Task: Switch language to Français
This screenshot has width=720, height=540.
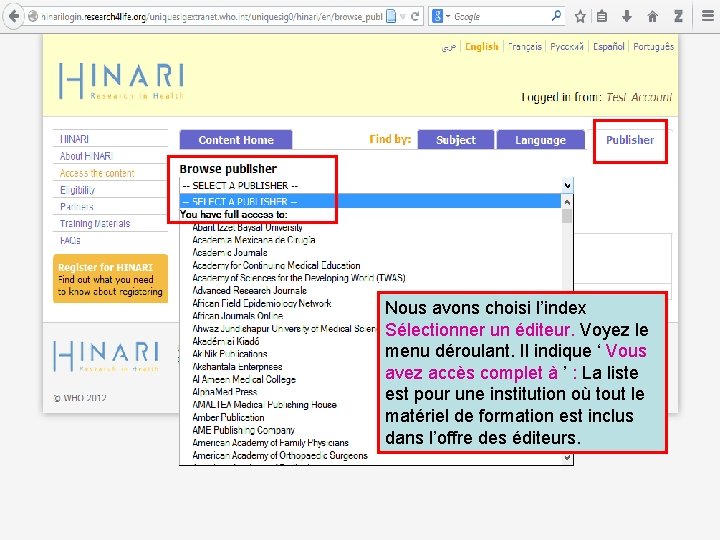Action: coord(525,47)
